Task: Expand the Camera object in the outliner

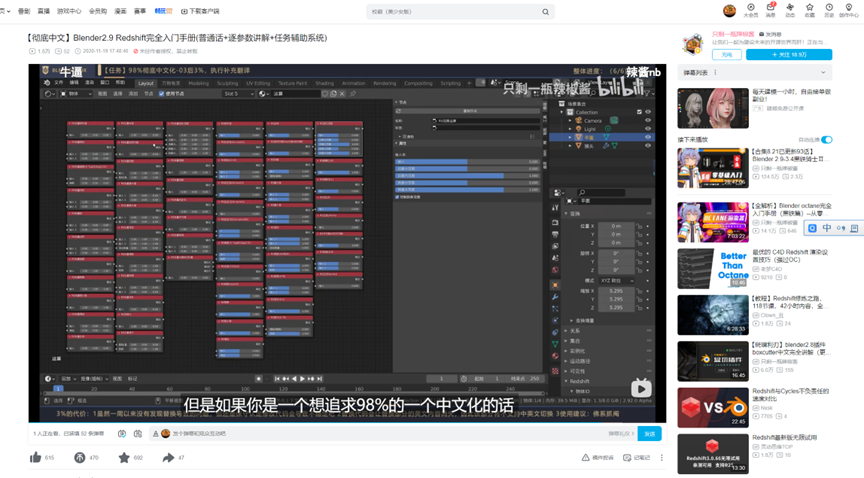Action: tap(570, 120)
